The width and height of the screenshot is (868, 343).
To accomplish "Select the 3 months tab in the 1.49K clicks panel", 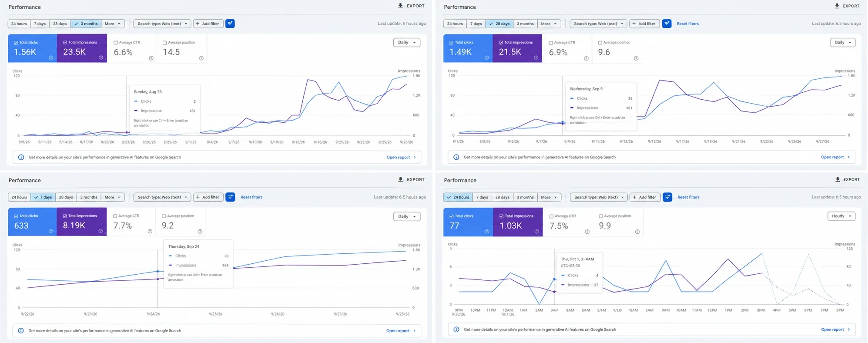I will click(x=525, y=24).
